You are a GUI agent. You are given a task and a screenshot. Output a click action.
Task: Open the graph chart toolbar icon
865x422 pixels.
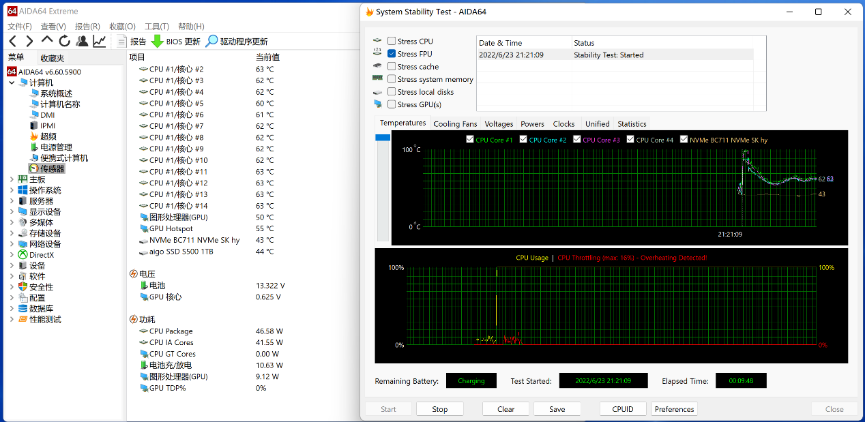[x=100, y=41]
